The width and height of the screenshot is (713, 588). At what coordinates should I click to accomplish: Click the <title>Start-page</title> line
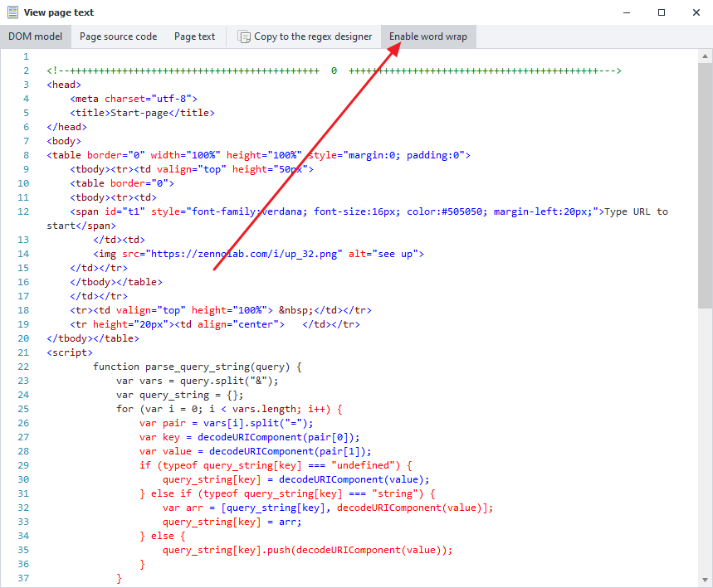(142, 113)
